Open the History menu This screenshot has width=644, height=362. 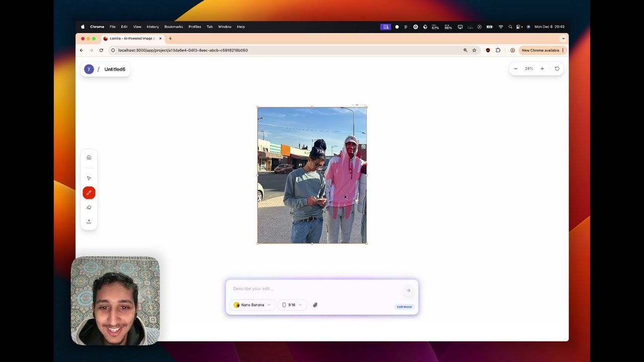[x=153, y=27]
